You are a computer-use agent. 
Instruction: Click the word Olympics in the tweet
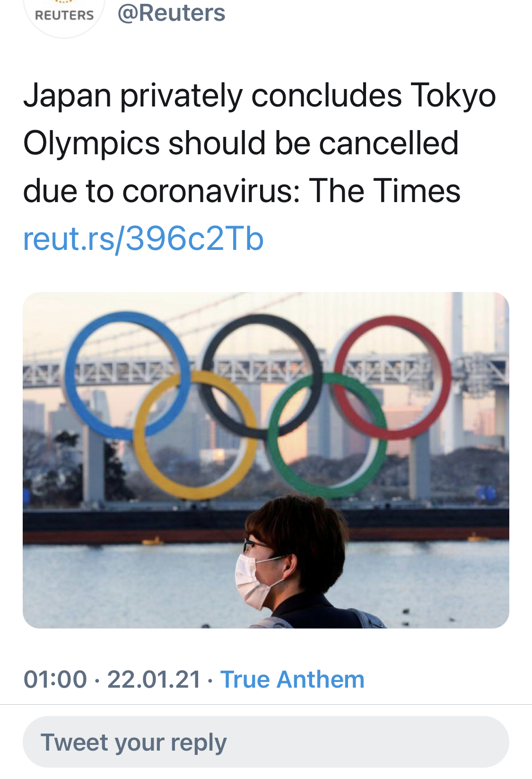tap(91, 143)
